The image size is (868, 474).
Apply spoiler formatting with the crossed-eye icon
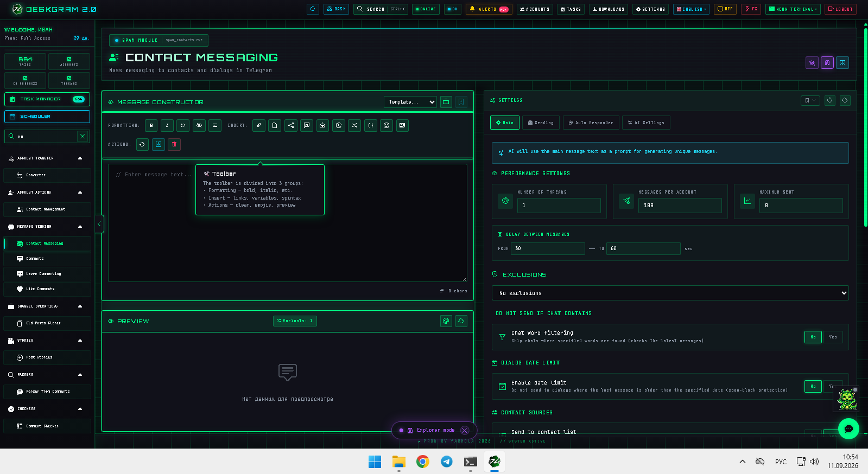[x=199, y=125]
